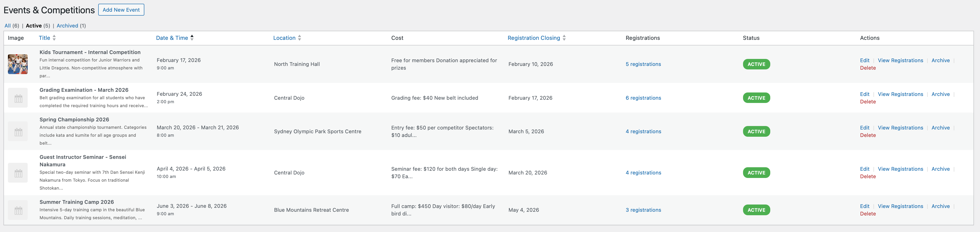Open 6 registrations for Grading Examination
Viewport: 980px width, 232px height.
643,98
